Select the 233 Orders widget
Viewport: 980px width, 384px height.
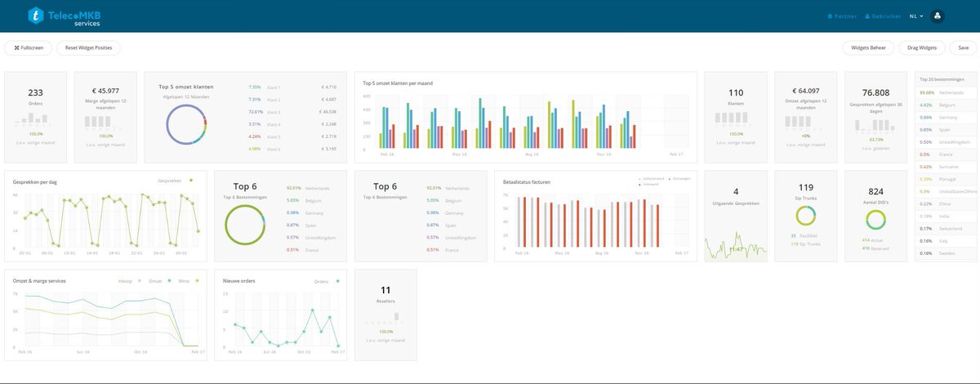coord(36,117)
